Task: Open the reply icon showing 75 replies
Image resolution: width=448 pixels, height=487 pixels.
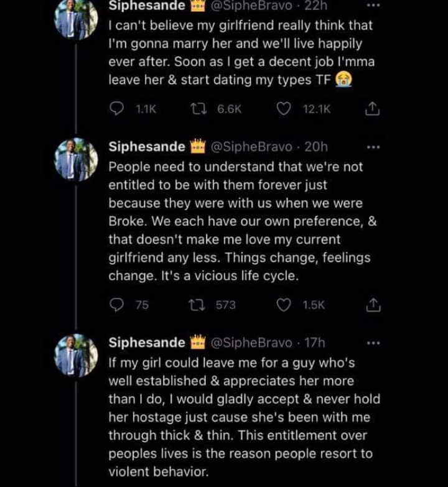Action: (x=117, y=305)
